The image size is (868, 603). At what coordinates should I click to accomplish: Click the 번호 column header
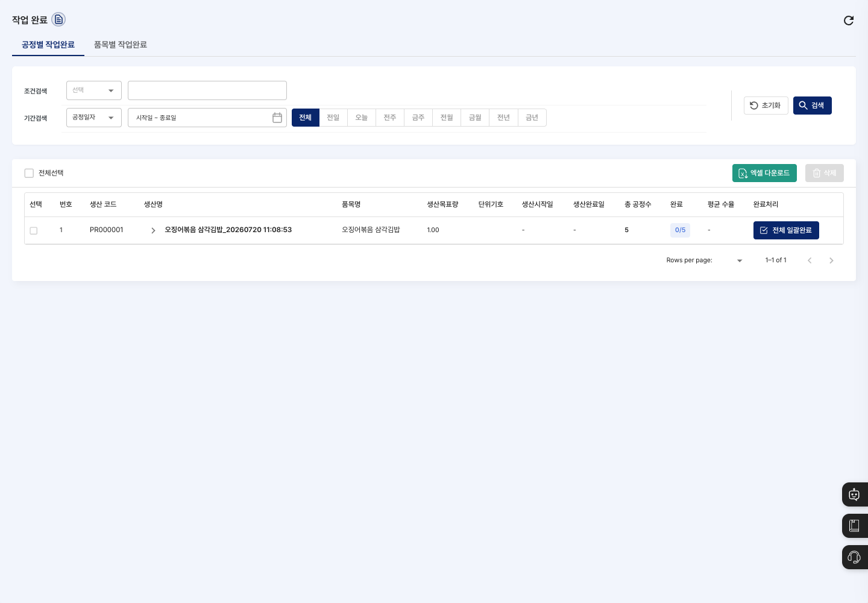(66, 204)
